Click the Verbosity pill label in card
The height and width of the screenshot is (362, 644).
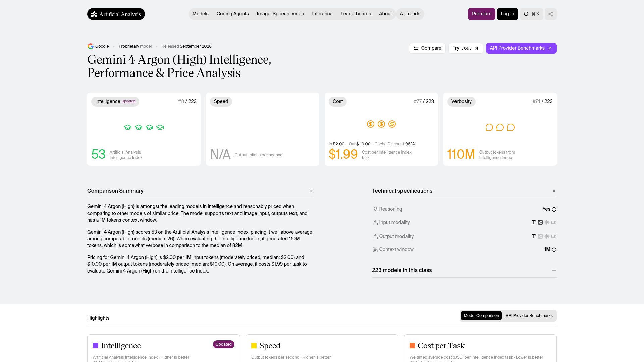click(462, 101)
